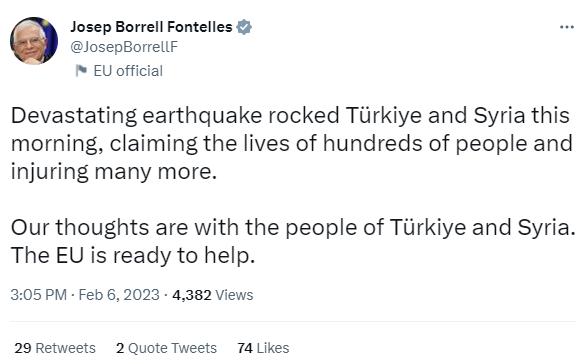Click the flag icon beside EU official
583x364 pixels.
81,70
